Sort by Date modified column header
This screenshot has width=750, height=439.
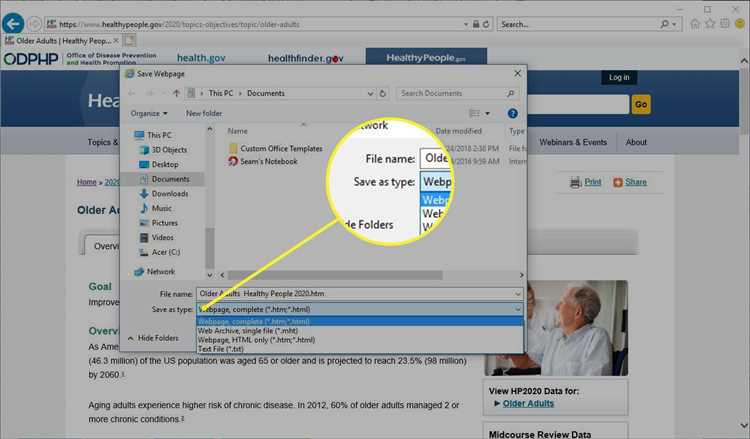pyautogui.click(x=458, y=131)
